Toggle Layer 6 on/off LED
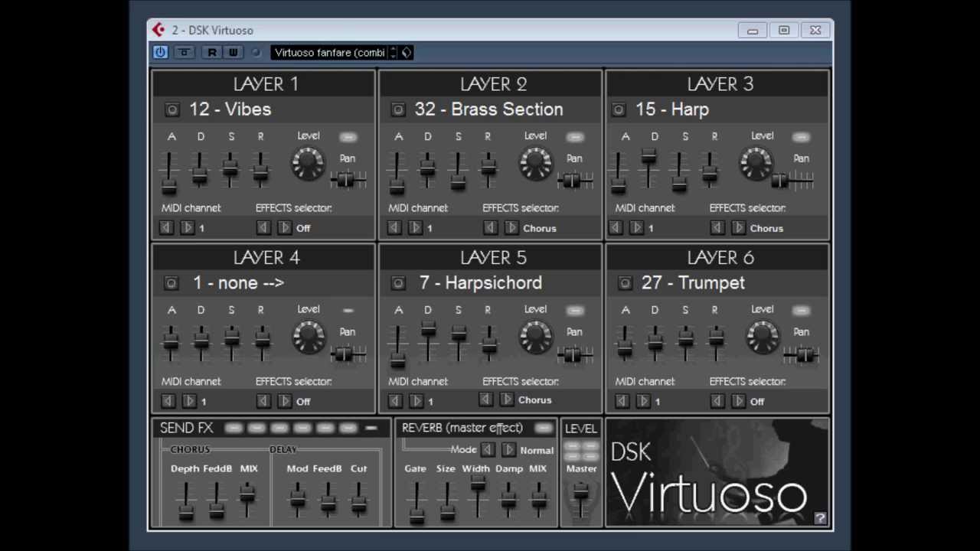This screenshot has height=551, width=980. [x=802, y=311]
